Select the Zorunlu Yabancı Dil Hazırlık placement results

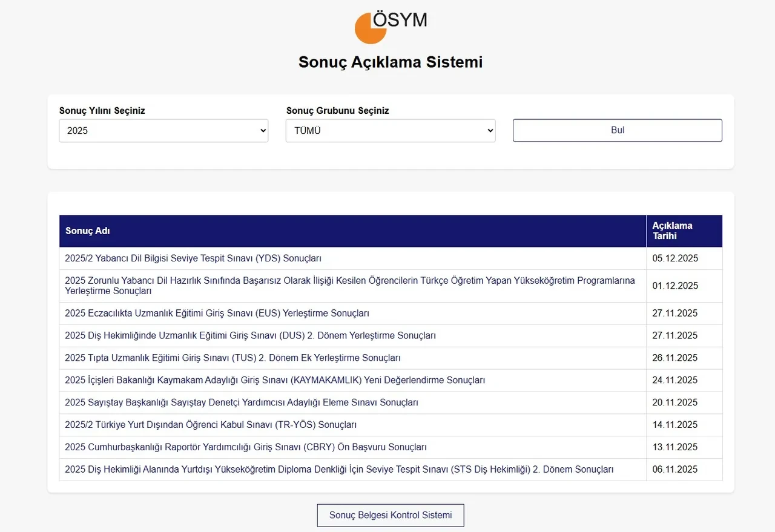[349, 286]
